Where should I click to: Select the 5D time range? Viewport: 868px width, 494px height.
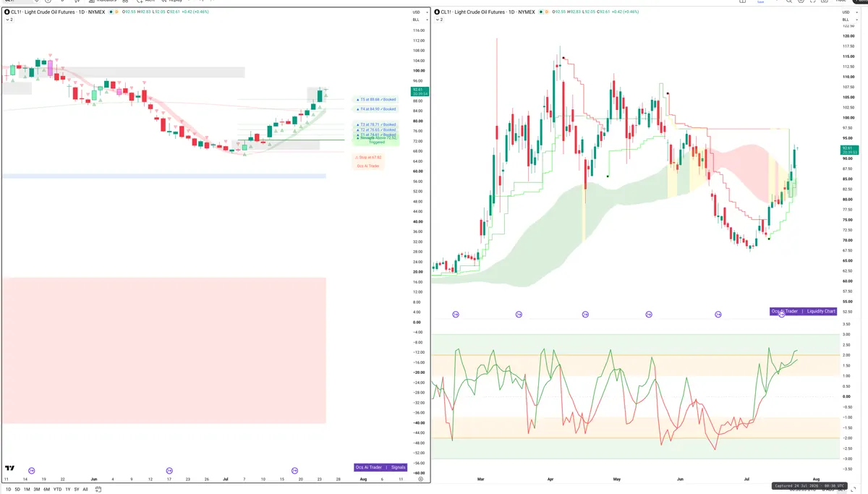pos(17,490)
